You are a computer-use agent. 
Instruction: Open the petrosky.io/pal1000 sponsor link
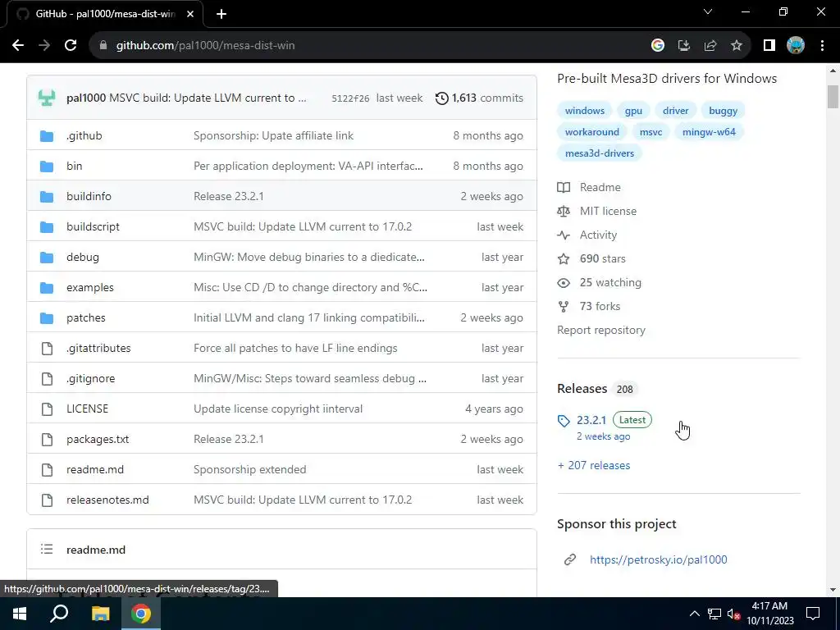[x=659, y=559]
